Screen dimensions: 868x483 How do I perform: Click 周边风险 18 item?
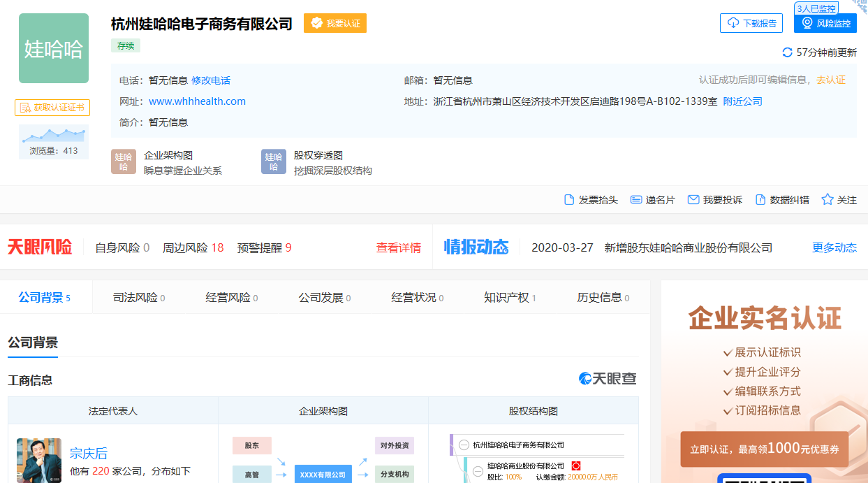(x=193, y=247)
